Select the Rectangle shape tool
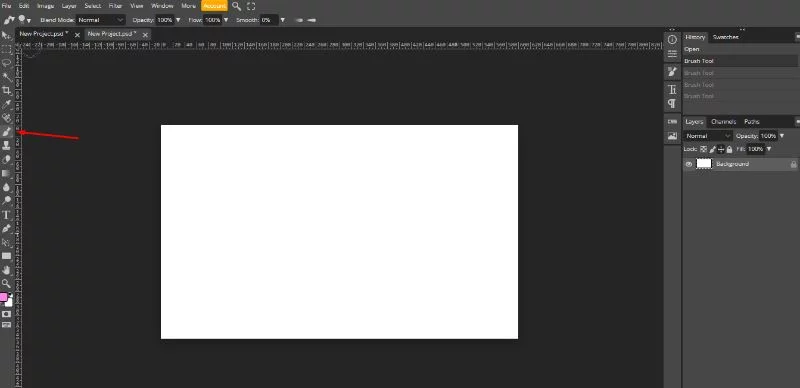800x388 pixels. 6,256
